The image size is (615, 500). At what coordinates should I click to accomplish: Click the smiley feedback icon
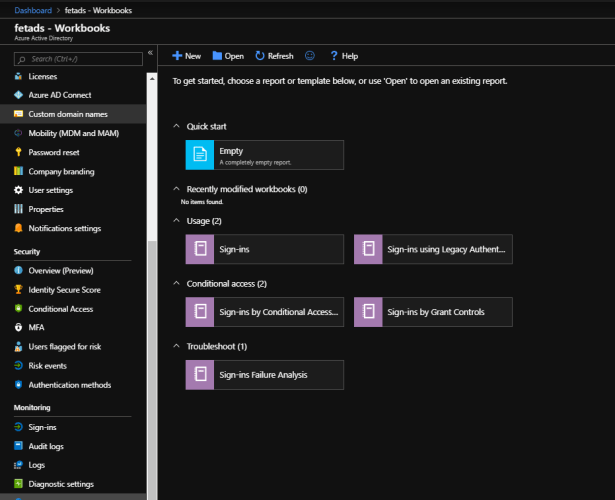pyautogui.click(x=309, y=56)
